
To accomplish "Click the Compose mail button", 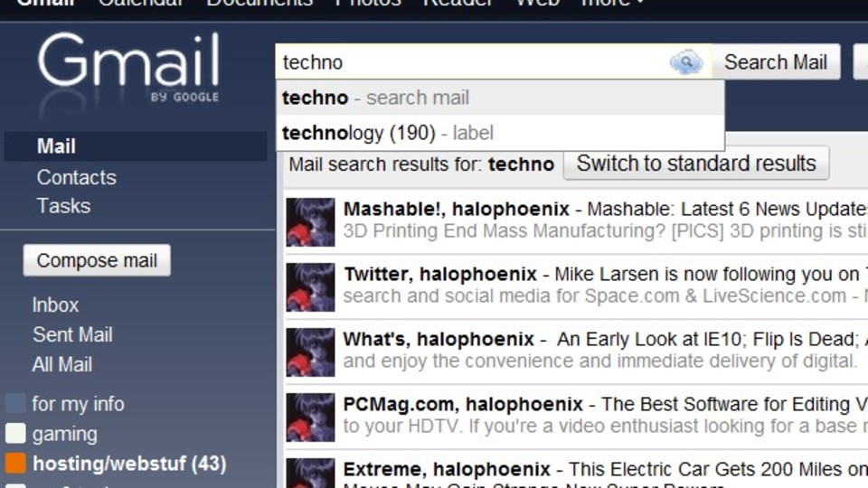I will [97, 260].
